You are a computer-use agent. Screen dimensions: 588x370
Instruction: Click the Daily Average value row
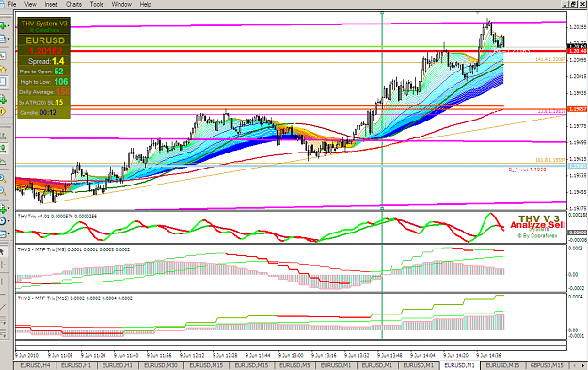[x=44, y=92]
